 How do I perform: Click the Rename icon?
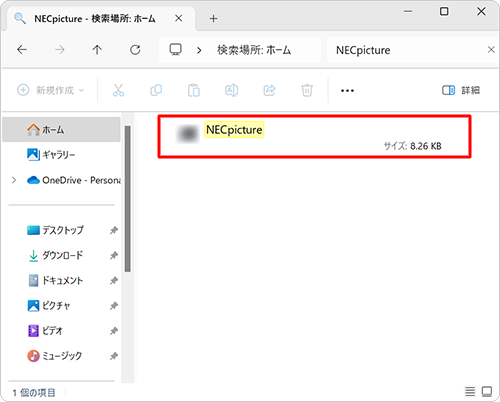click(x=231, y=90)
